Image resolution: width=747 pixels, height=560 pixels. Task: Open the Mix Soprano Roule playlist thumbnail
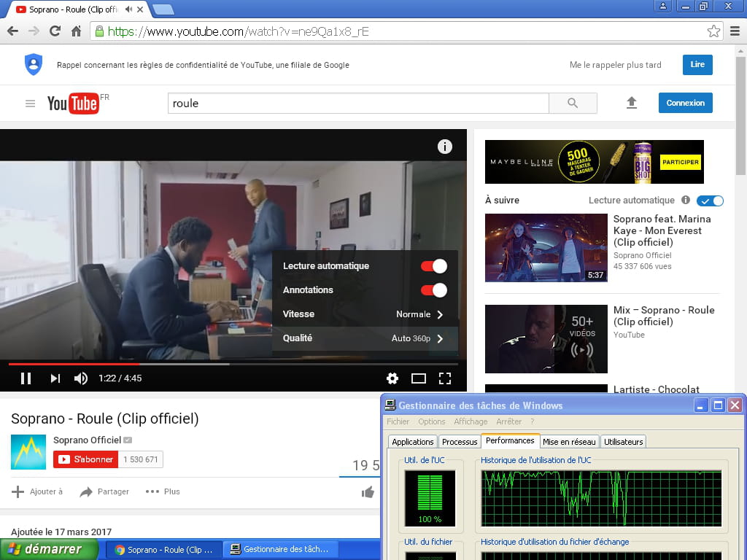click(x=546, y=338)
